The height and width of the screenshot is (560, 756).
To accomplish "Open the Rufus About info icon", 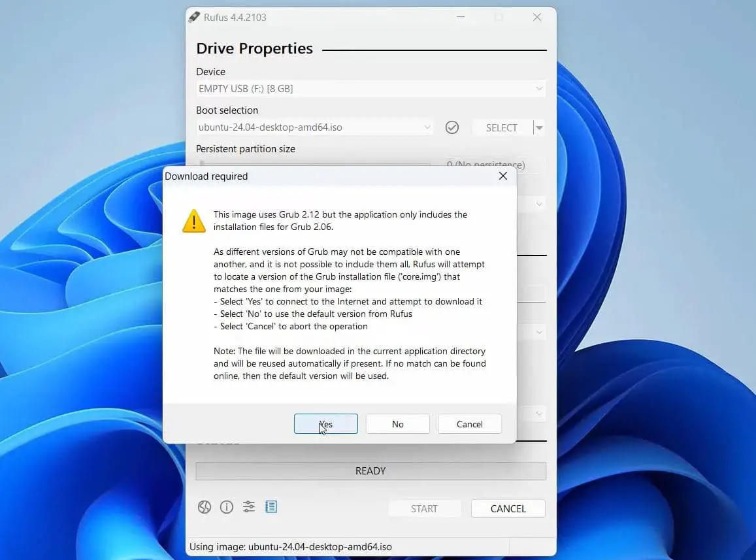I will pyautogui.click(x=227, y=507).
